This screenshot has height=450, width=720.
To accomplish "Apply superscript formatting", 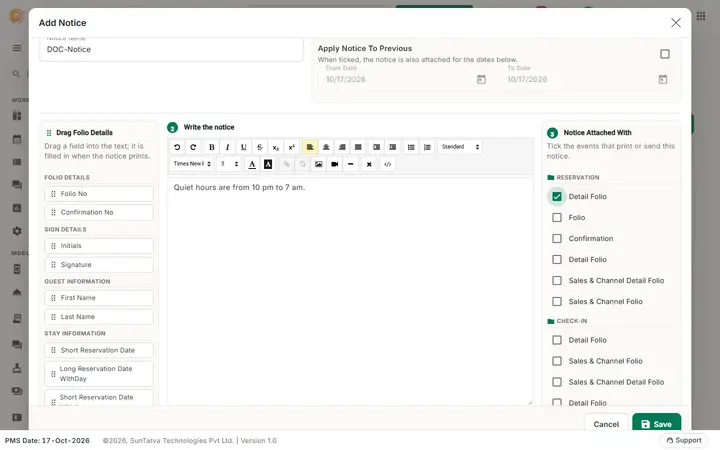I will (292, 147).
